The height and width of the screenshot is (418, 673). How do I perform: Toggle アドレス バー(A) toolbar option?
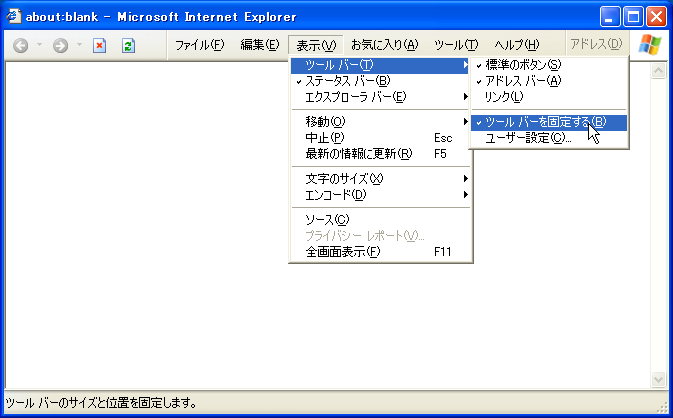549,81
